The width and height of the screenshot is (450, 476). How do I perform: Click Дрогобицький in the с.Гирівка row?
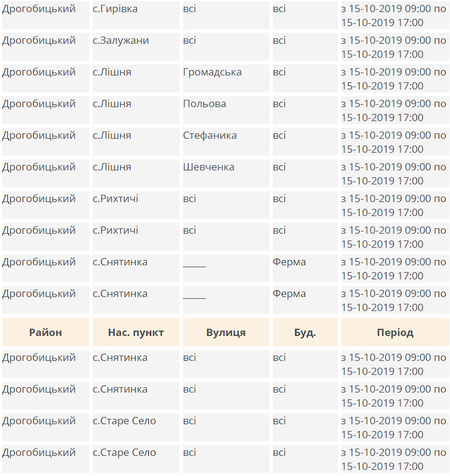(x=39, y=9)
